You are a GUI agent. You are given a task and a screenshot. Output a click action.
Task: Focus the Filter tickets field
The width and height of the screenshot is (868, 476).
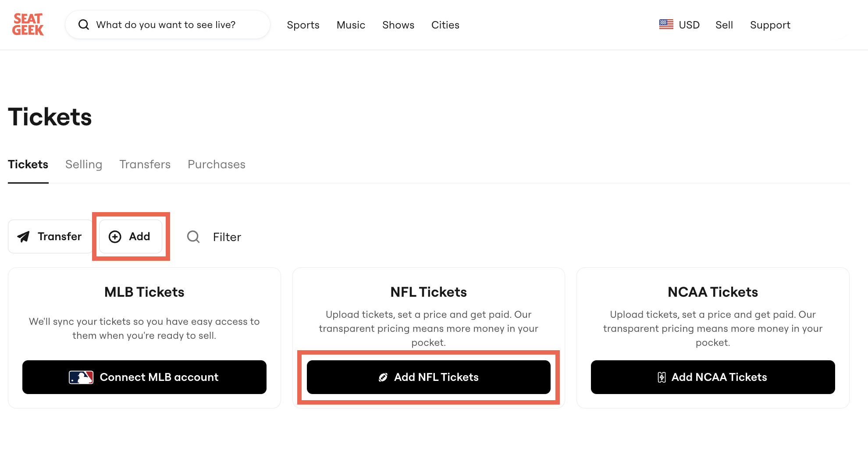click(227, 237)
